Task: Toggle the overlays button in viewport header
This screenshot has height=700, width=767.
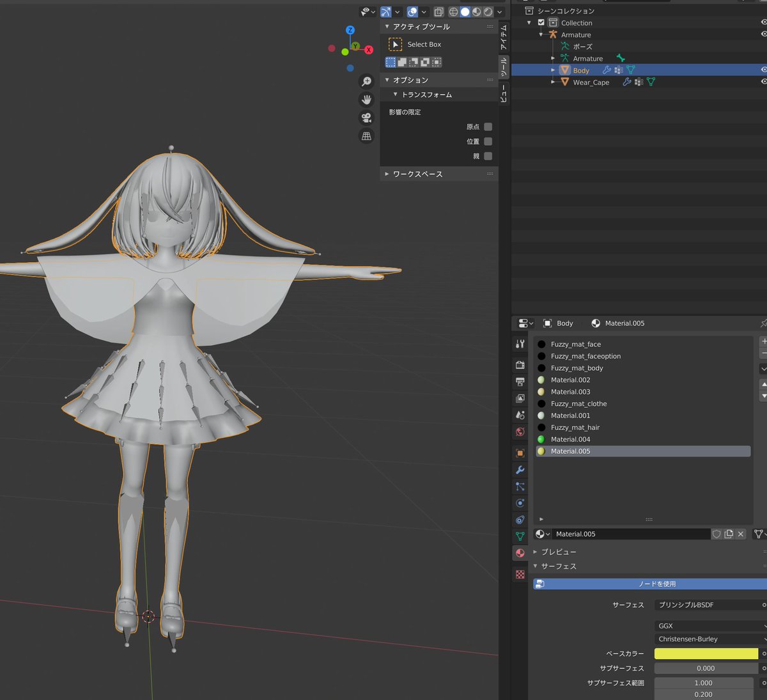Action: click(412, 12)
